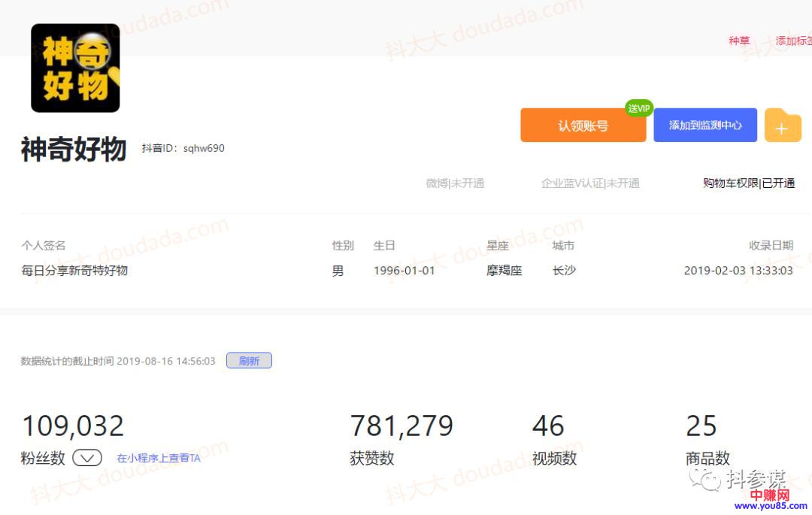
Task: Click 添加到监测中心 blue button
Action: pyautogui.click(x=704, y=126)
